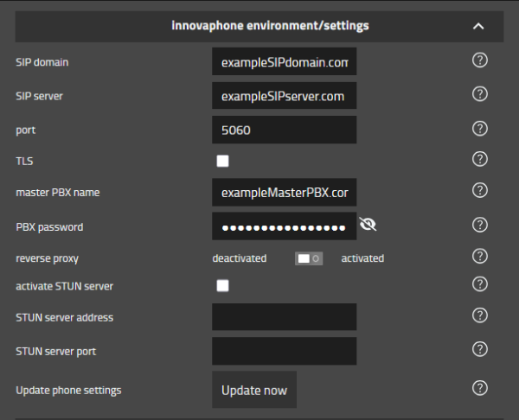
Task: Click the 'master PBX name' label
Action: tap(58, 193)
